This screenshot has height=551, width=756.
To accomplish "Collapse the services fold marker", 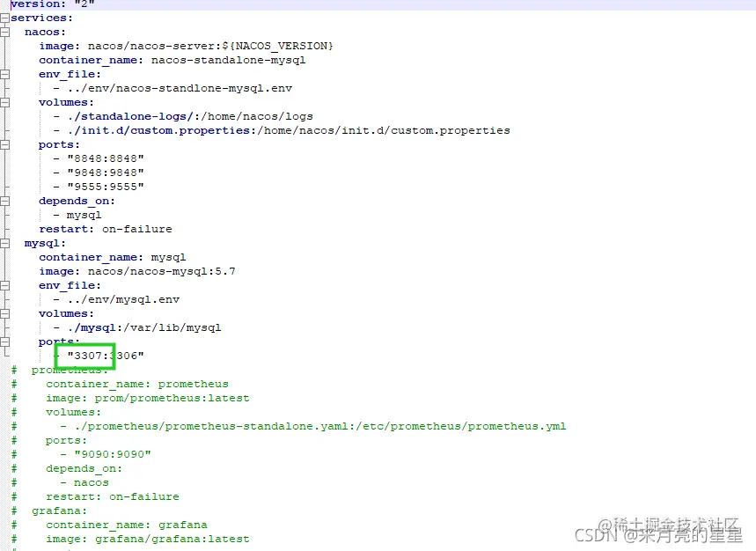I will [4, 18].
